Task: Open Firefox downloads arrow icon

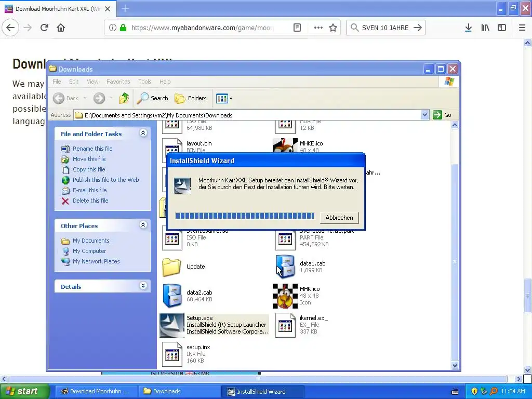Action: (x=468, y=28)
